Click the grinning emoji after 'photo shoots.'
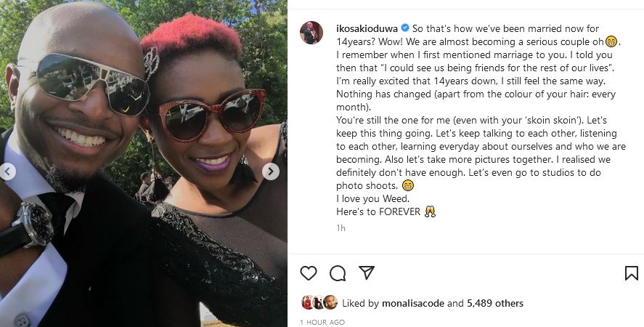The width and height of the screenshot is (644, 327). [x=408, y=186]
